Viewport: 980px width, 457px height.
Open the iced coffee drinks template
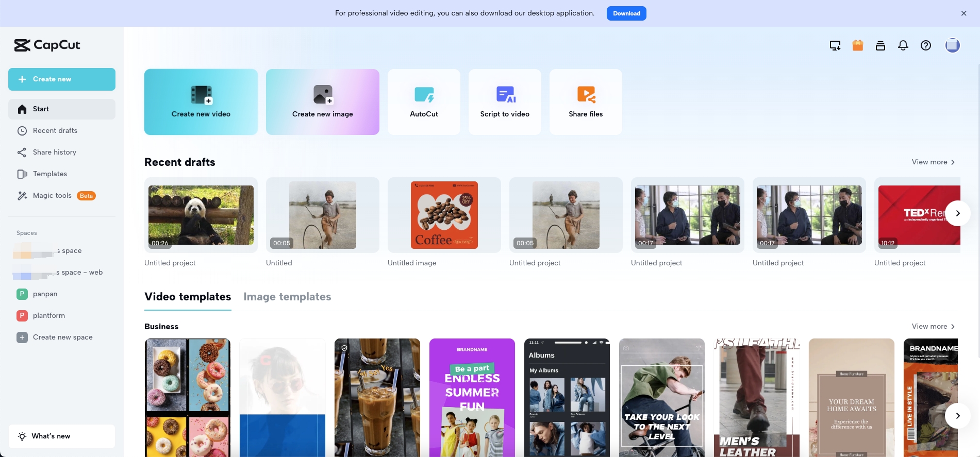pyautogui.click(x=377, y=398)
